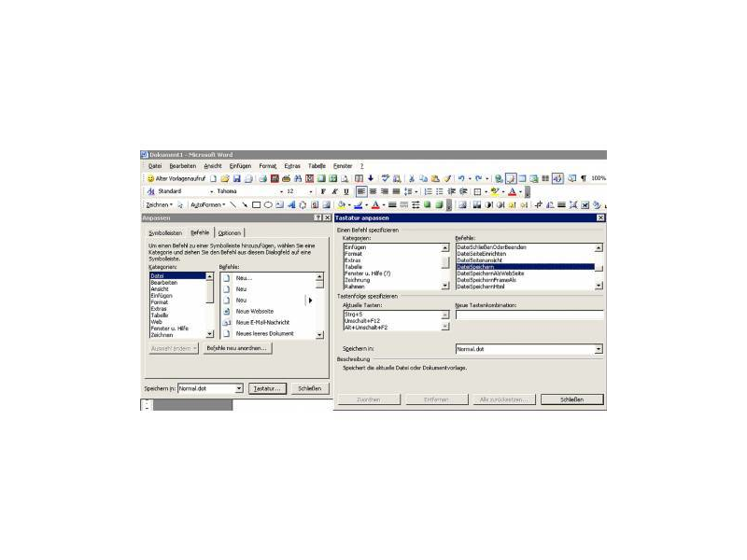747x560 pixels.
Task: Select the Oval drawing tool
Action: 268,204
